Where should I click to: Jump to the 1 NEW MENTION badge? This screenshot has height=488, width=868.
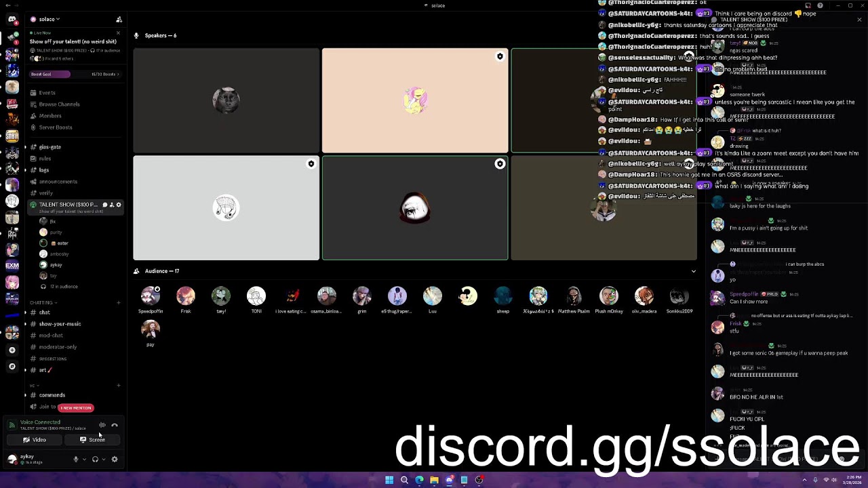click(x=75, y=408)
